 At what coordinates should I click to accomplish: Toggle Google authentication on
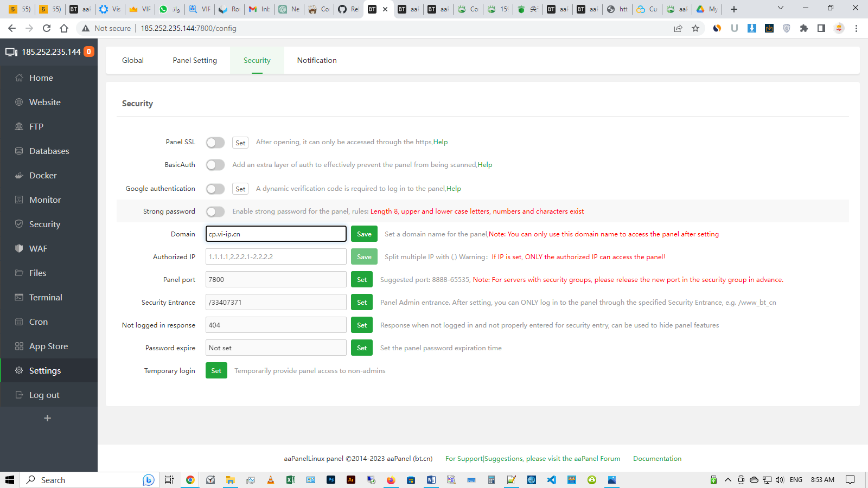point(215,189)
